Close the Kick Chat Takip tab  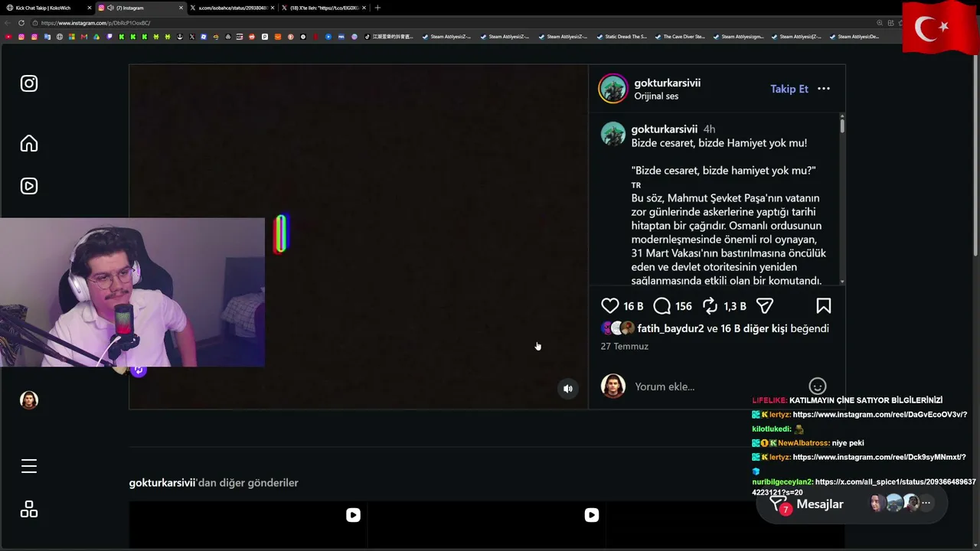point(90,8)
